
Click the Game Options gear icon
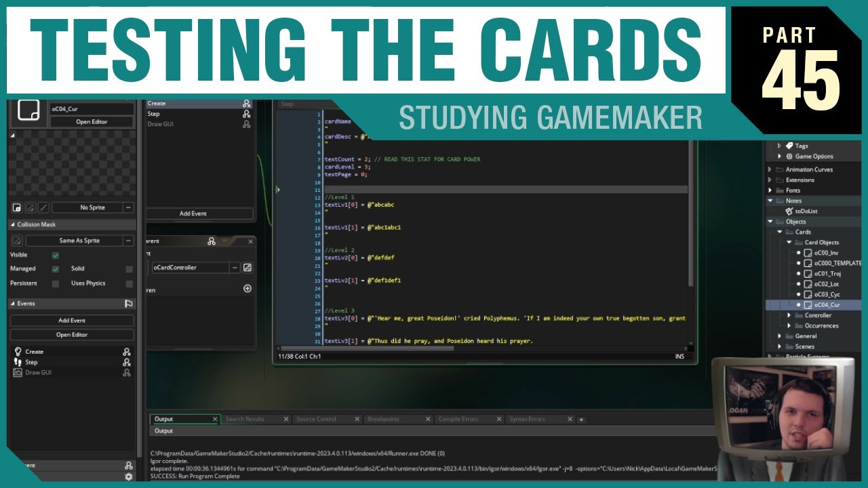(x=789, y=157)
